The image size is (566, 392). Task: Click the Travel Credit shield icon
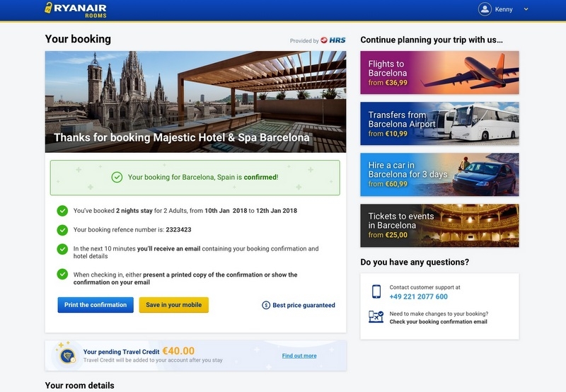coord(67,355)
